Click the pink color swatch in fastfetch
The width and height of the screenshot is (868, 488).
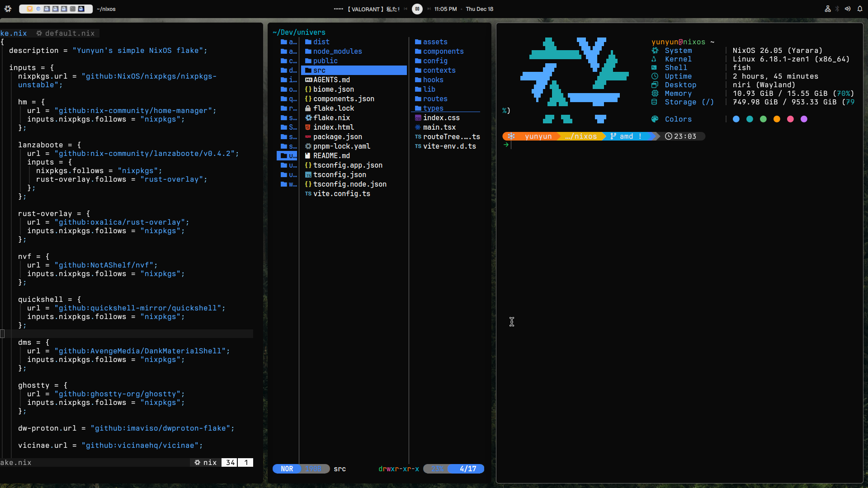790,119
